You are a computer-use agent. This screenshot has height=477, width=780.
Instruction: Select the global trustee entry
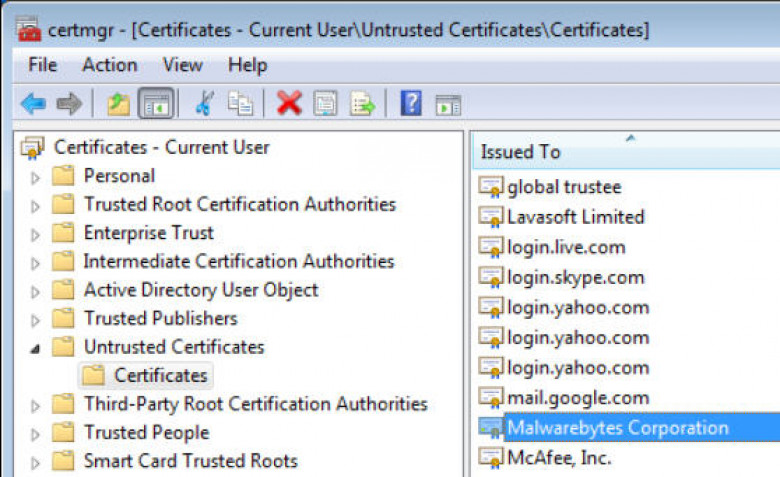tap(564, 188)
